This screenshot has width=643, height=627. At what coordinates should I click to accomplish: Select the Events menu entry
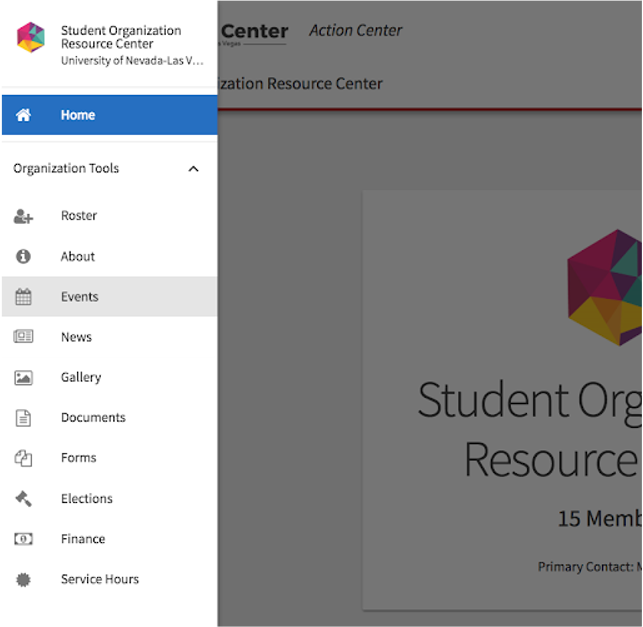point(80,297)
